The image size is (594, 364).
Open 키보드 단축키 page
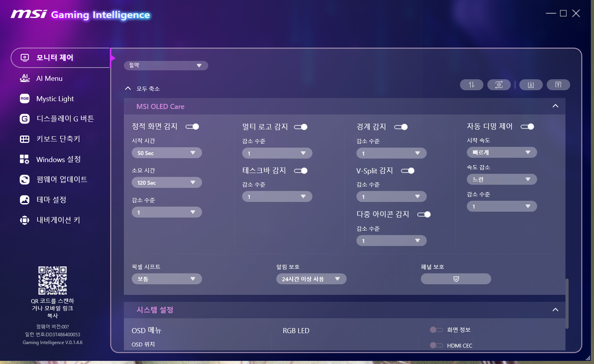(x=58, y=139)
